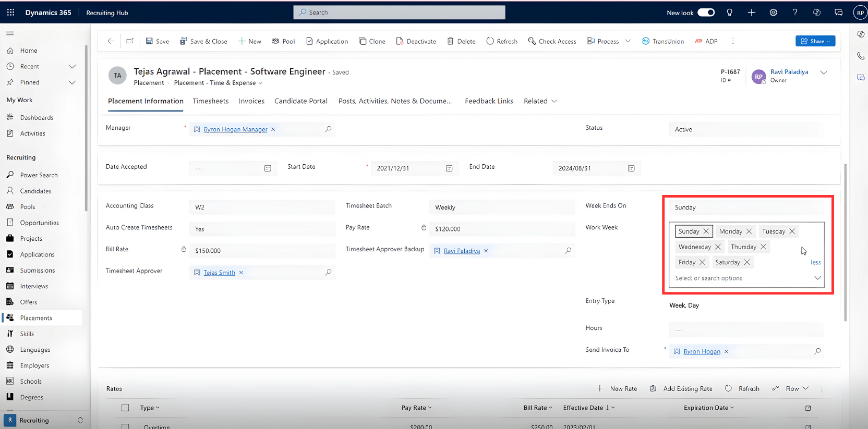This screenshot has height=429, width=868.
Task: Open the Candidate Portal tab
Action: [x=301, y=101]
